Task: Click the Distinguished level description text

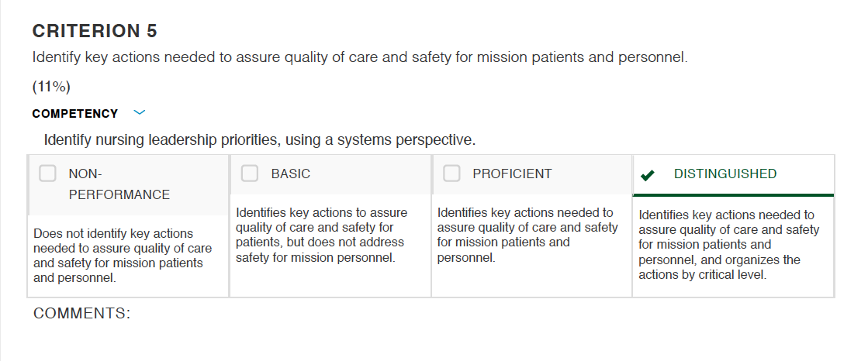Action: point(728,245)
